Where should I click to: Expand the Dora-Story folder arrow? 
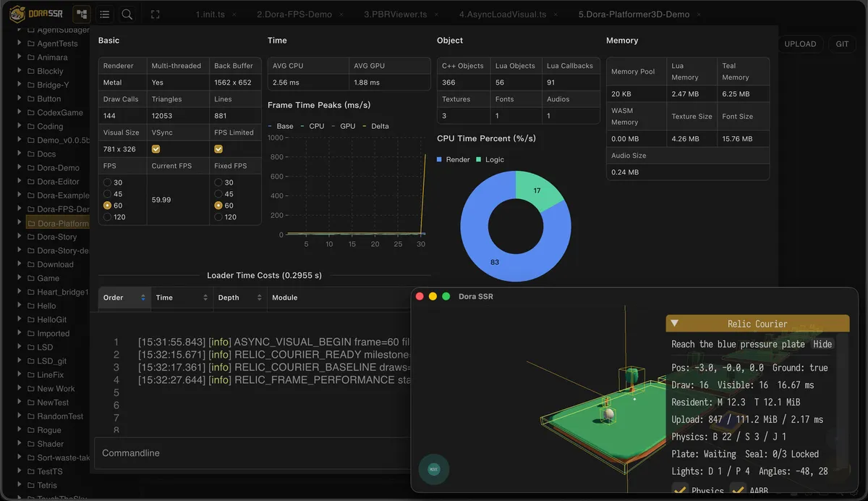[20, 237]
